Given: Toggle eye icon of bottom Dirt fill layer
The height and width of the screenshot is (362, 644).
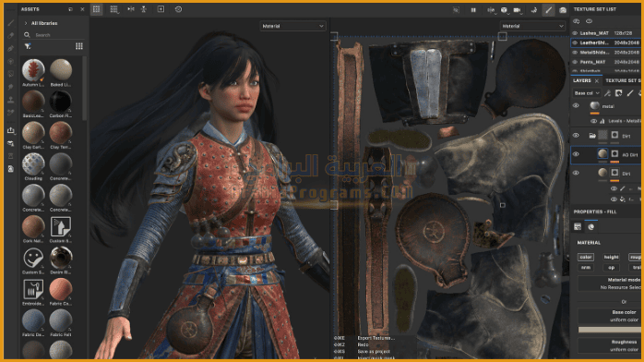Looking at the screenshot, I should point(576,173).
